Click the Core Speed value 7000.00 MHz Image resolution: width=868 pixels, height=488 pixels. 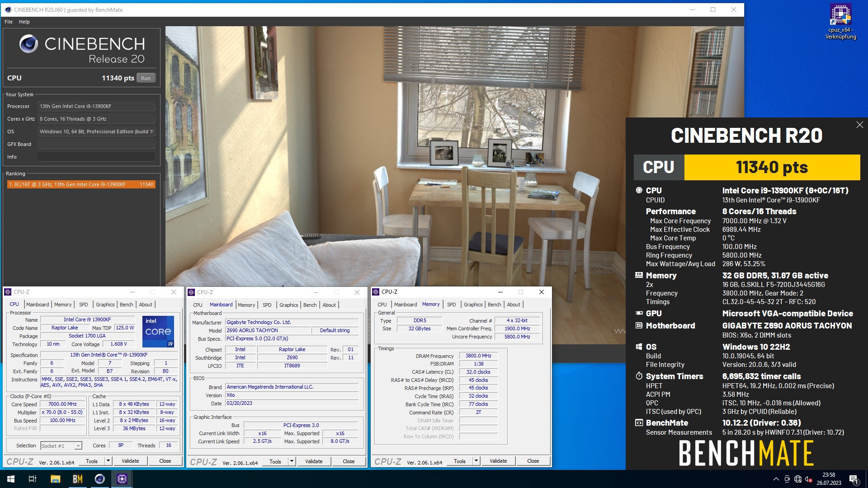tap(62, 404)
